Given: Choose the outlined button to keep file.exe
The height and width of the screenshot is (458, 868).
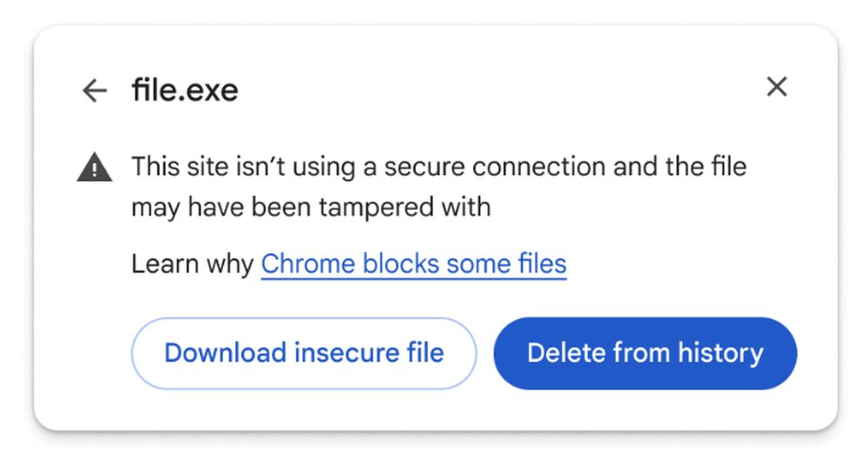Looking at the screenshot, I should (304, 353).
